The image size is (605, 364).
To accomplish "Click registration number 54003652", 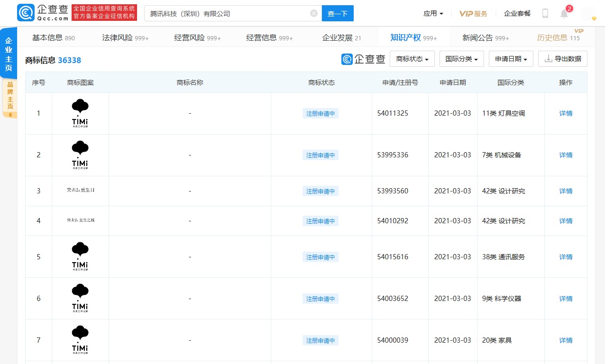I will click(393, 299).
